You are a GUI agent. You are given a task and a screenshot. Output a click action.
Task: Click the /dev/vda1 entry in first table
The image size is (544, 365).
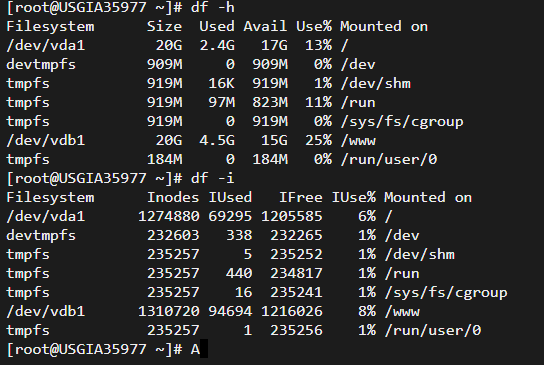coord(45,45)
